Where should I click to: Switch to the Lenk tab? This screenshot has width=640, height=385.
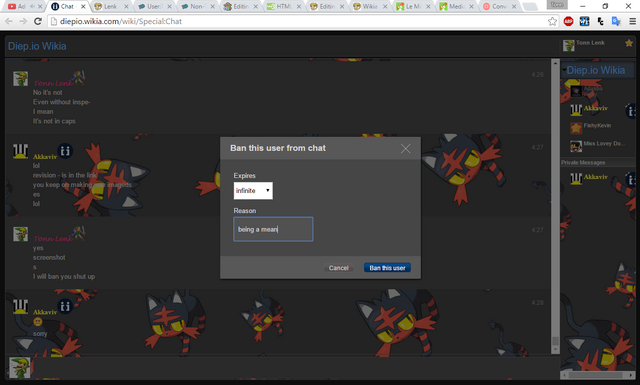tap(110, 6)
